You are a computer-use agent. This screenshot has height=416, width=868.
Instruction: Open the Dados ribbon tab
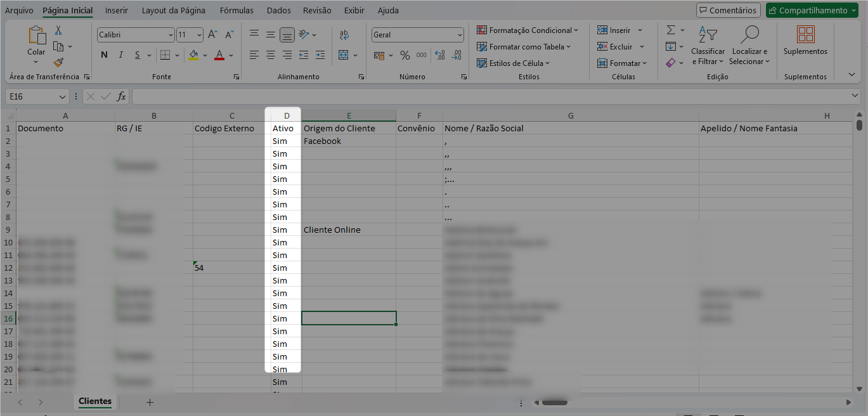pos(279,10)
